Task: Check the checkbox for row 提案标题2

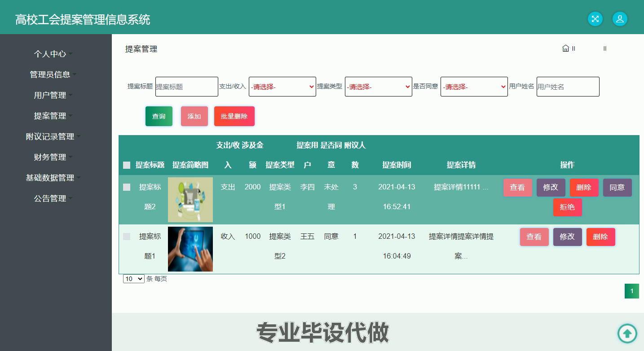Action: 127,187
